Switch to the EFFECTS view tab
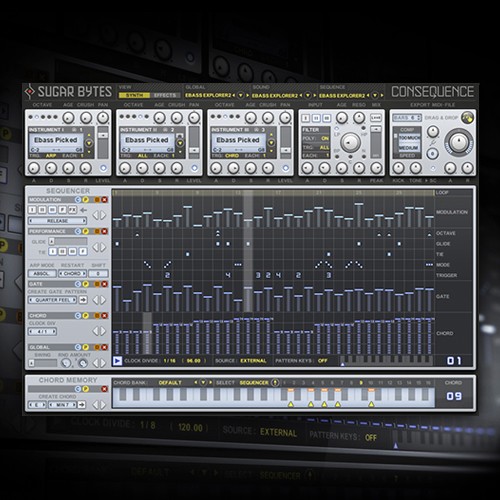The width and height of the screenshot is (500, 500). 165,95
